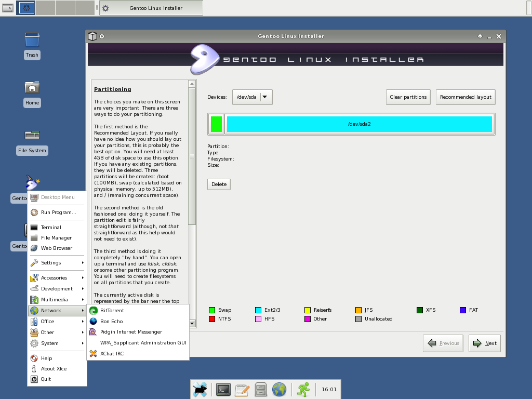Select the first workspace in the pager
Viewport: 532px width, 399px height.
click(26, 8)
